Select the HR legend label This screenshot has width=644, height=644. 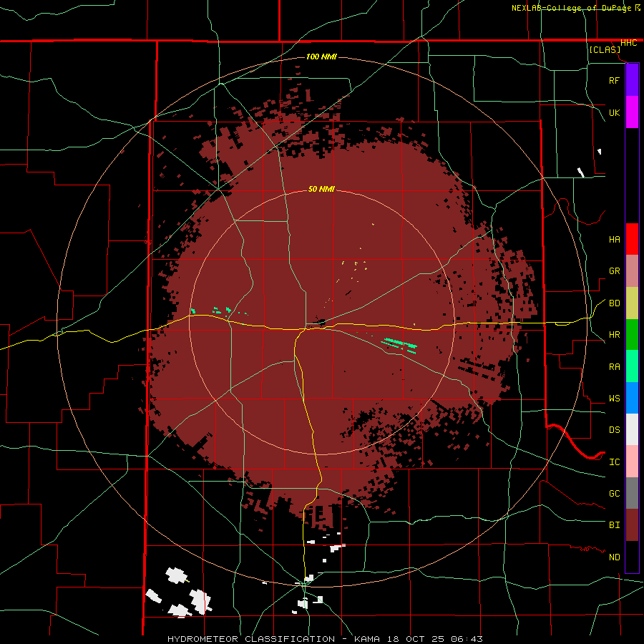(614, 335)
